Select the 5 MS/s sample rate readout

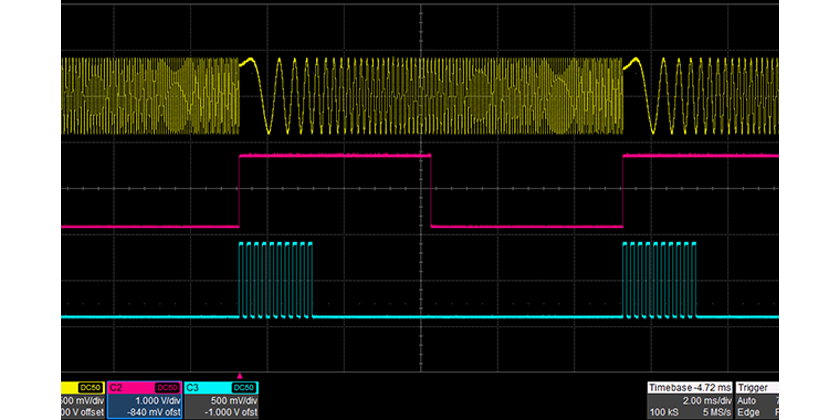tap(716, 411)
